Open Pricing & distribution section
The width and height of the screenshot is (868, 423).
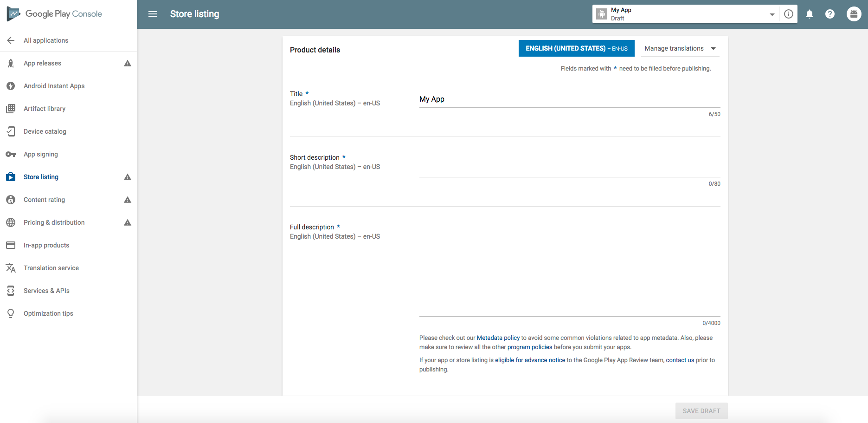[54, 222]
